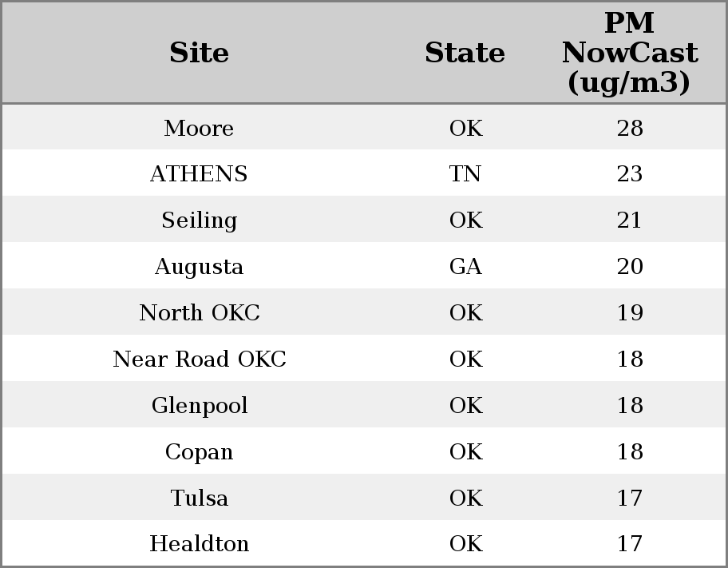The image size is (728, 568).
Task: Select the Healdton site cell
Action: (x=199, y=544)
